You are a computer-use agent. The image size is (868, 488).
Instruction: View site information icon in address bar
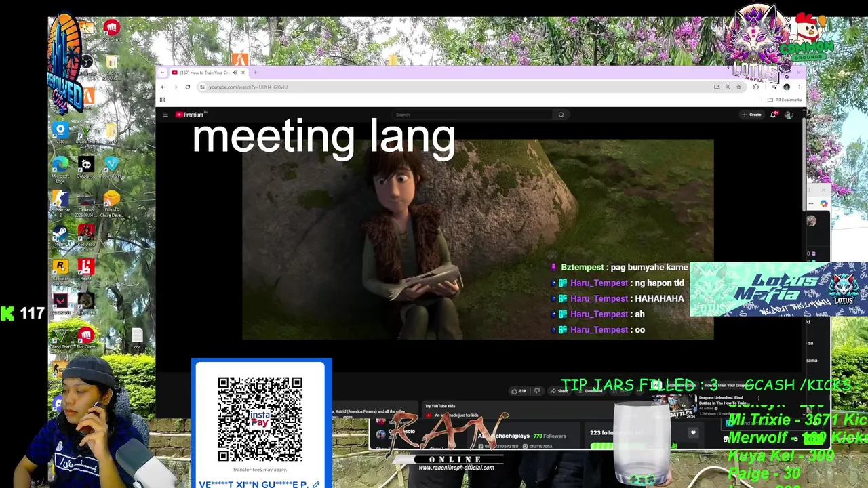click(x=202, y=87)
